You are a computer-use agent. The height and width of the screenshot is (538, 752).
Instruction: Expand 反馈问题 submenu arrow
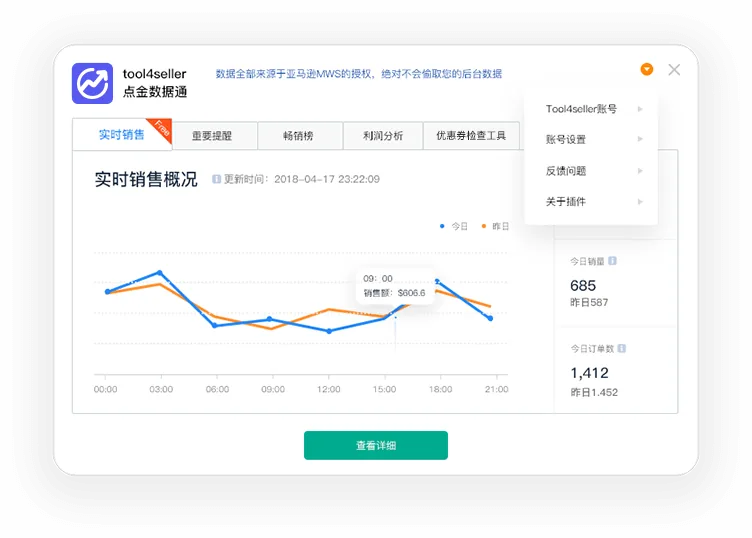[640, 171]
